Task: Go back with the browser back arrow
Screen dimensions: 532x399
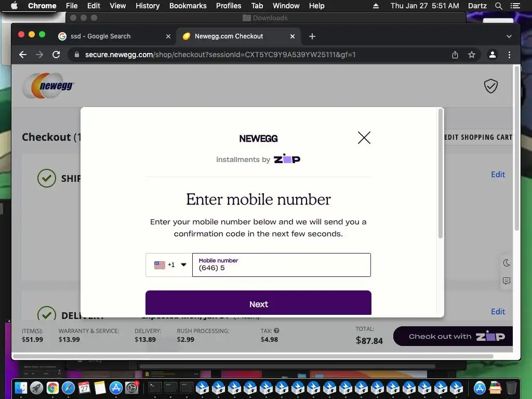Action: point(23,55)
